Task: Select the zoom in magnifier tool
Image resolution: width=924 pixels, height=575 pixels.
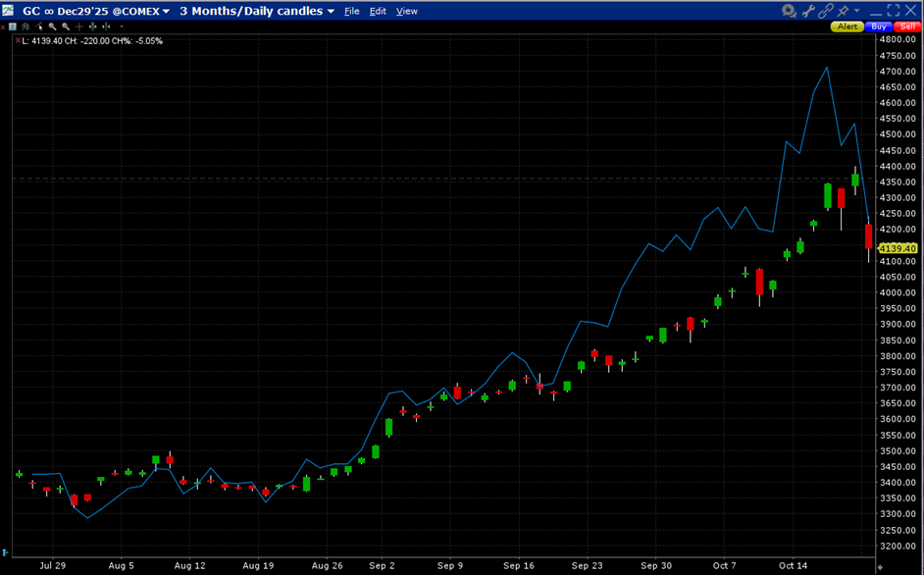Action: point(51,26)
